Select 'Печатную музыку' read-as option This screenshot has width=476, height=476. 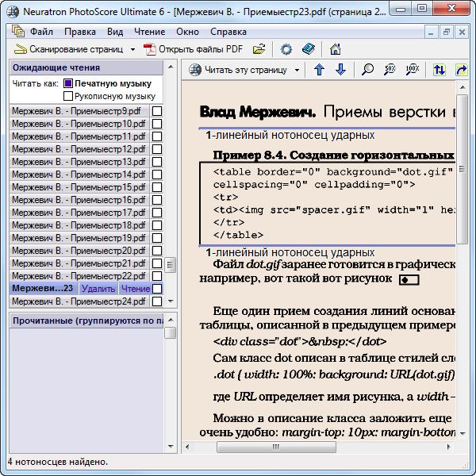[68, 83]
